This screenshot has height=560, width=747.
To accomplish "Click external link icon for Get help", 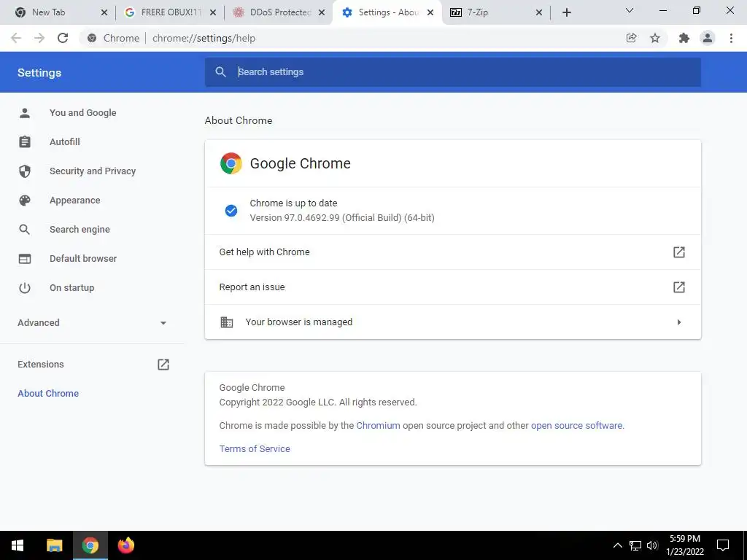I will tap(679, 252).
